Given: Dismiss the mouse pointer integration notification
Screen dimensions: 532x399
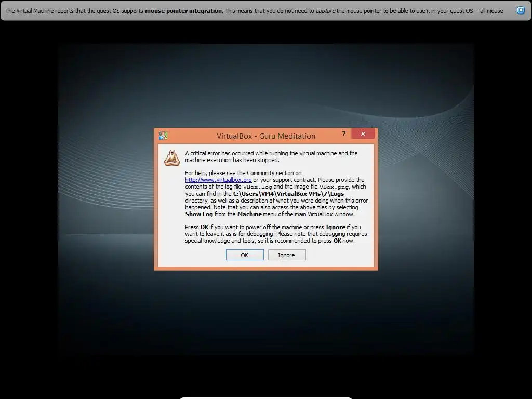Looking at the screenshot, I should coord(521,10).
